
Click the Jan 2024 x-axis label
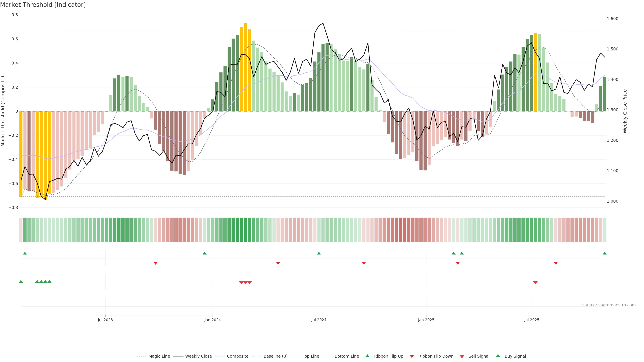pyautogui.click(x=212, y=320)
